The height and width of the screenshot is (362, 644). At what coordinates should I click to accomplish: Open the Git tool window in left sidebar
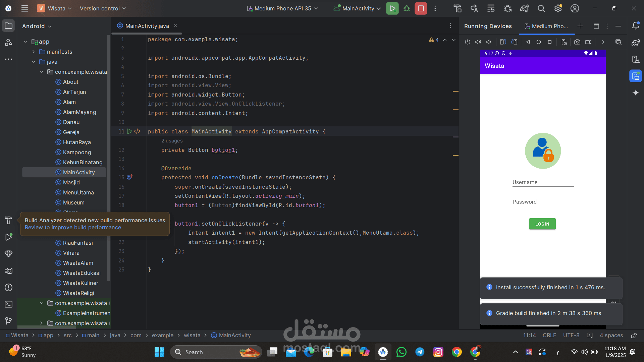click(x=9, y=321)
